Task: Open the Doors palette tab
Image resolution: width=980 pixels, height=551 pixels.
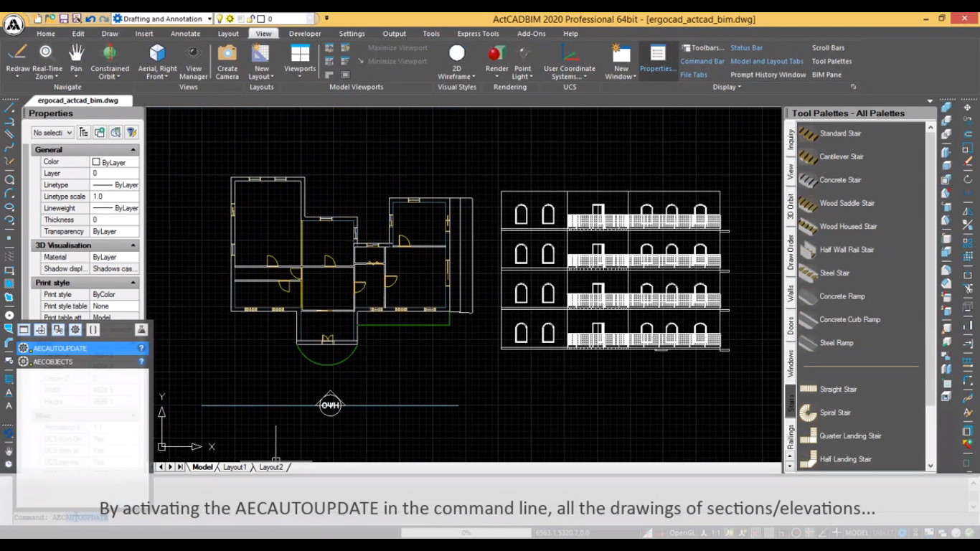Action: coord(791,326)
